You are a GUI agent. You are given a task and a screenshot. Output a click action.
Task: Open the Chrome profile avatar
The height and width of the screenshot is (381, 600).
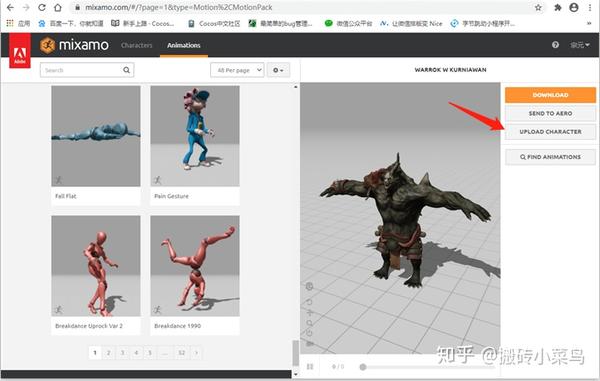574,7
